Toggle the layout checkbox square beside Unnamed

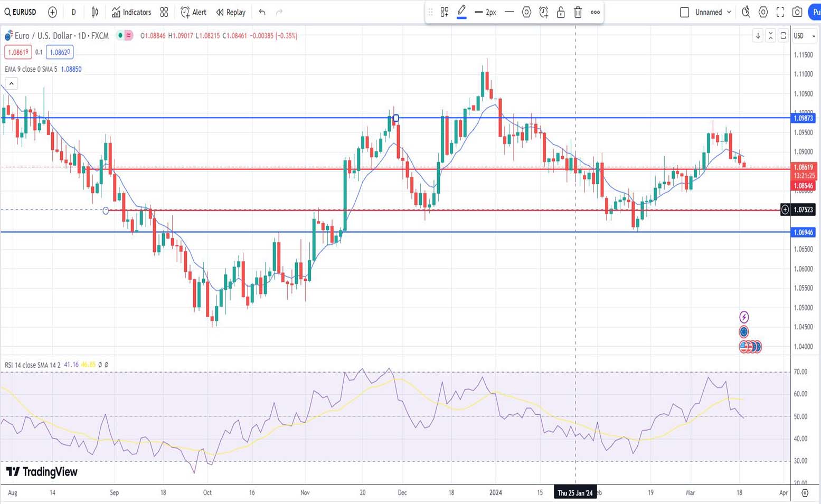pyautogui.click(x=684, y=12)
